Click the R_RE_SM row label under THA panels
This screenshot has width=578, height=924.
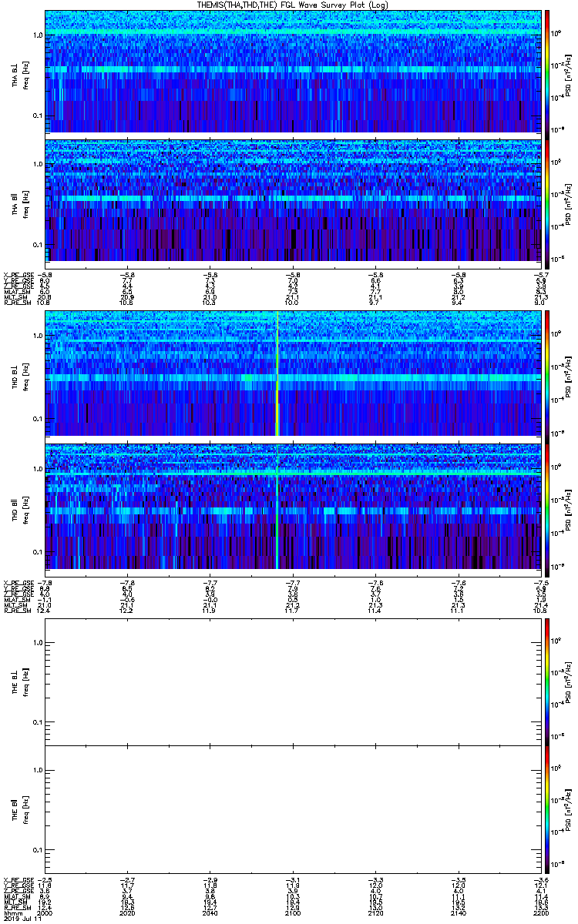(x=17, y=302)
